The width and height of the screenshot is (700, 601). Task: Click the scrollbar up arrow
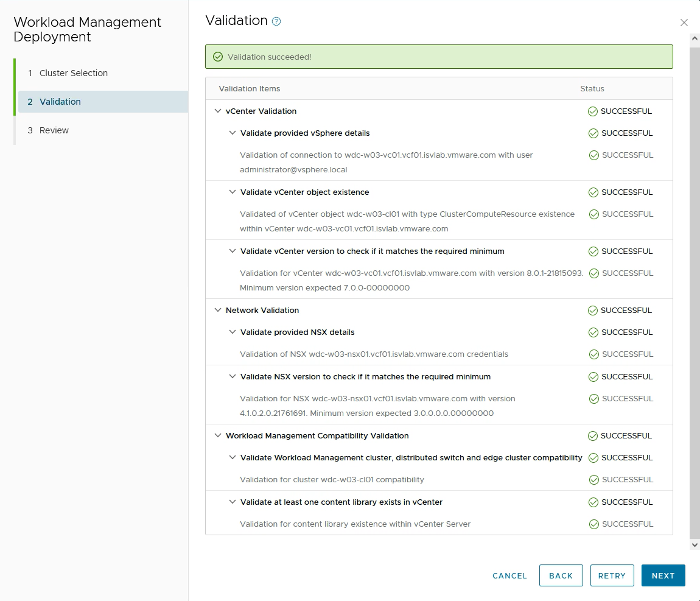(694, 38)
